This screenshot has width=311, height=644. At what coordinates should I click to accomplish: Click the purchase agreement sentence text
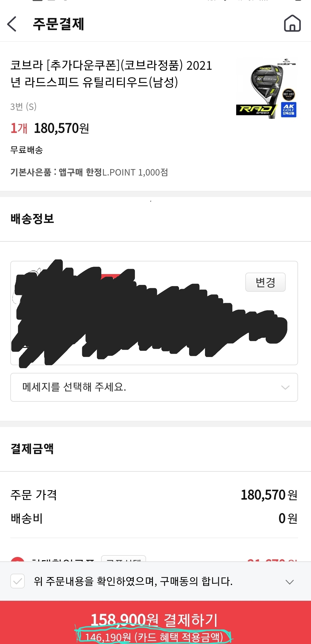[x=133, y=581]
